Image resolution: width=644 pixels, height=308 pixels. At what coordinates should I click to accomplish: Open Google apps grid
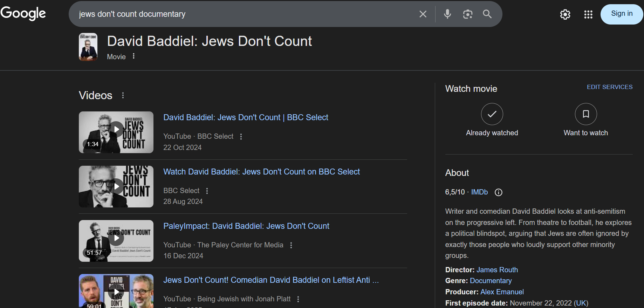588,14
